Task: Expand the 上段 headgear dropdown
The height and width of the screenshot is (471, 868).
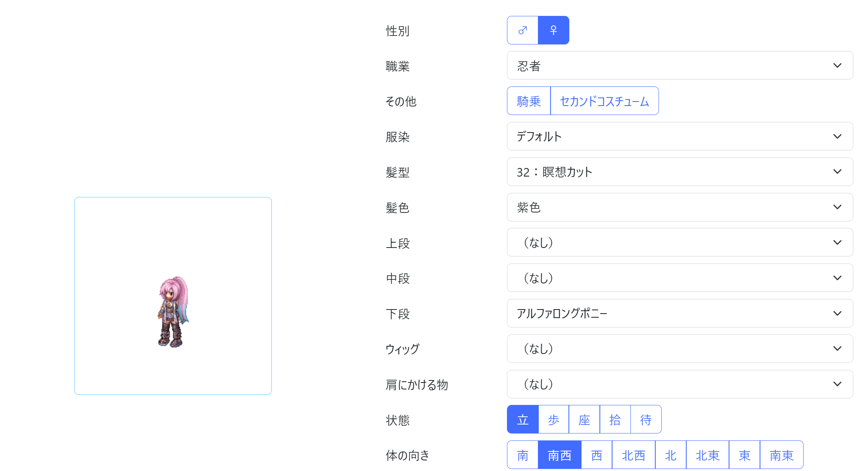Action: (x=679, y=242)
